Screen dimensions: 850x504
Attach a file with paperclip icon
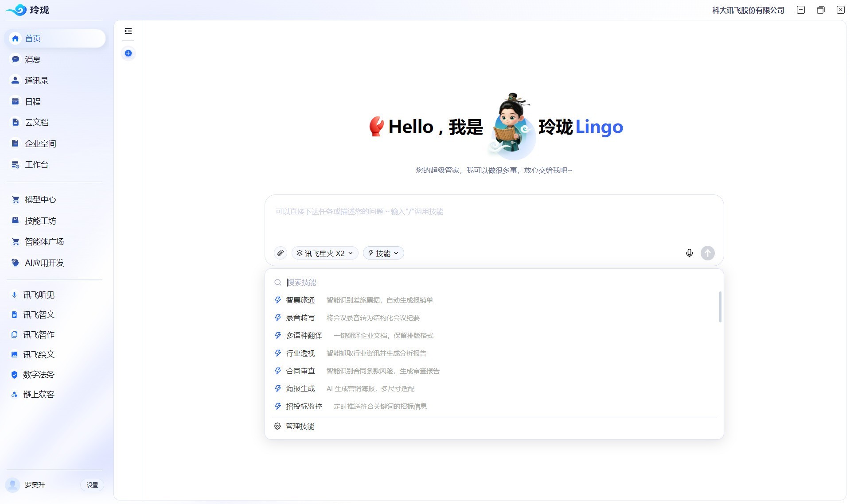pyautogui.click(x=281, y=253)
